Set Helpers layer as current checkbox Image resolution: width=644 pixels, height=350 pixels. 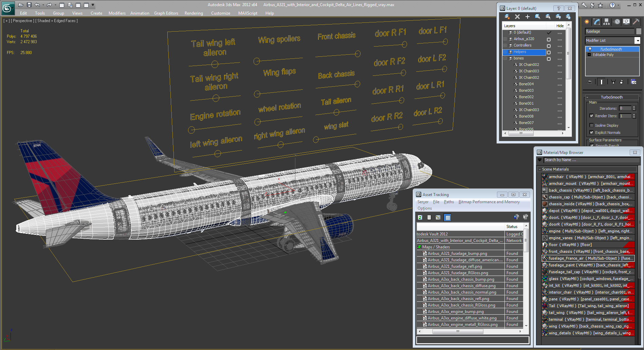tap(549, 52)
